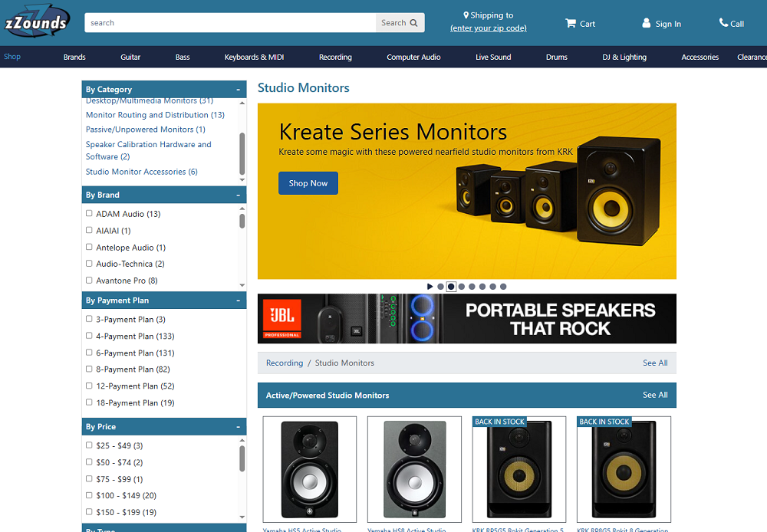Collapse the By Brand filter section

(x=239, y=195)
